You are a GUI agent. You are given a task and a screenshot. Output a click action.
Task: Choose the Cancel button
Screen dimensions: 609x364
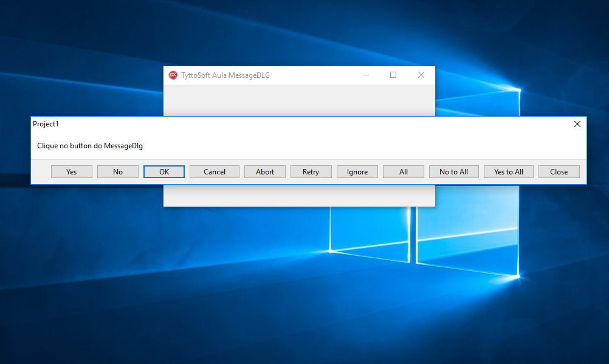215,172
